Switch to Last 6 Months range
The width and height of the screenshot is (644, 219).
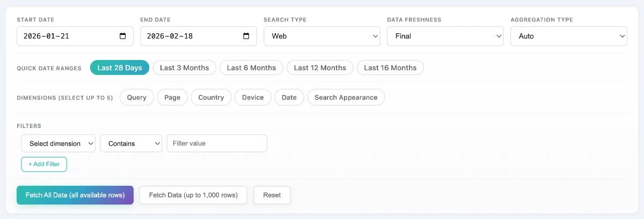(251, 67)
